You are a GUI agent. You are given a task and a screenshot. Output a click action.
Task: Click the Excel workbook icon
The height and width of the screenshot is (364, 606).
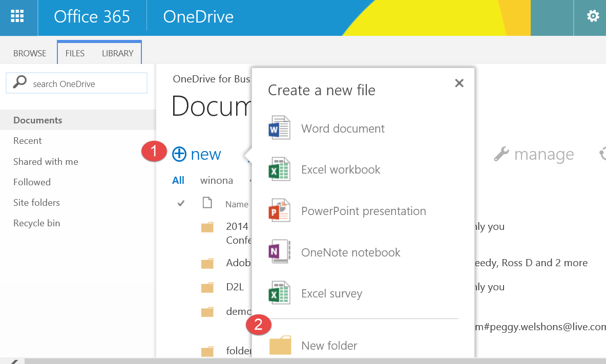coord(279,169)
